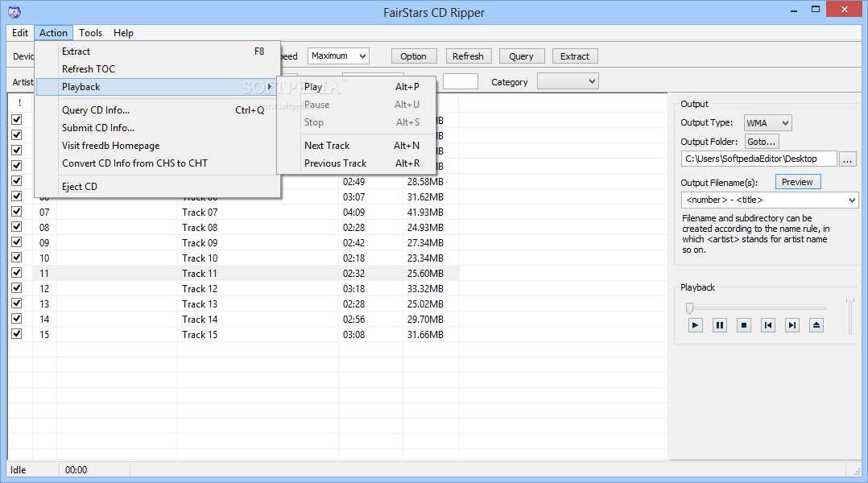Click the Goto... output folder button

click(762, 142)
